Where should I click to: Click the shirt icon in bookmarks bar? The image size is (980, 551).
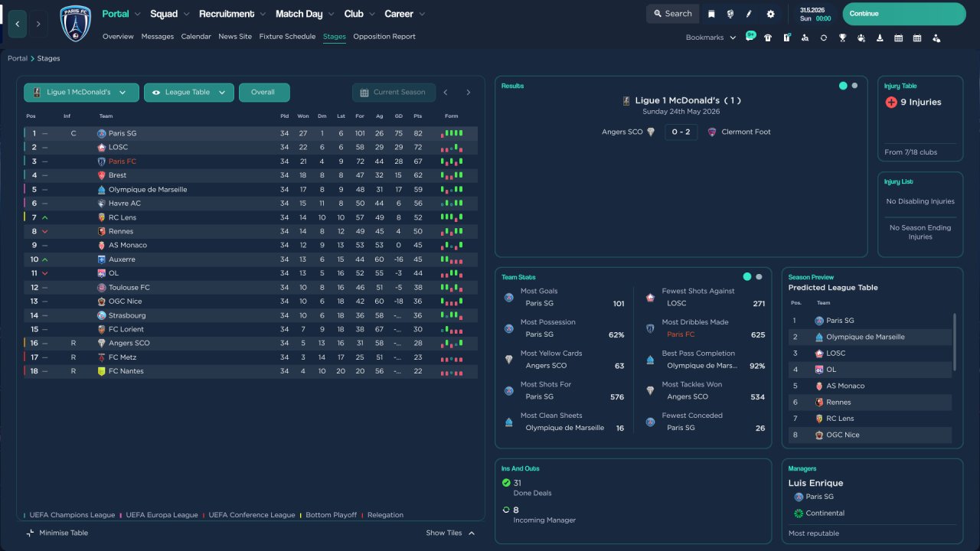point(768,37)
